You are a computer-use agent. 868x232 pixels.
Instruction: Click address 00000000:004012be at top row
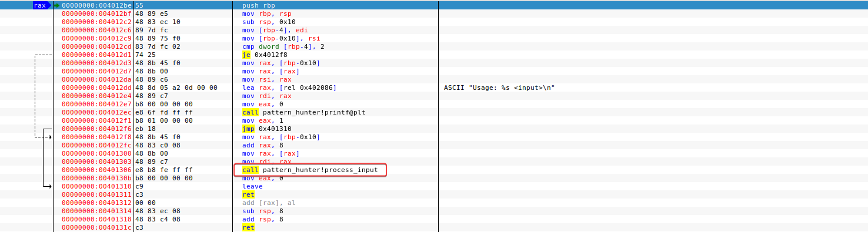[97, 5]
